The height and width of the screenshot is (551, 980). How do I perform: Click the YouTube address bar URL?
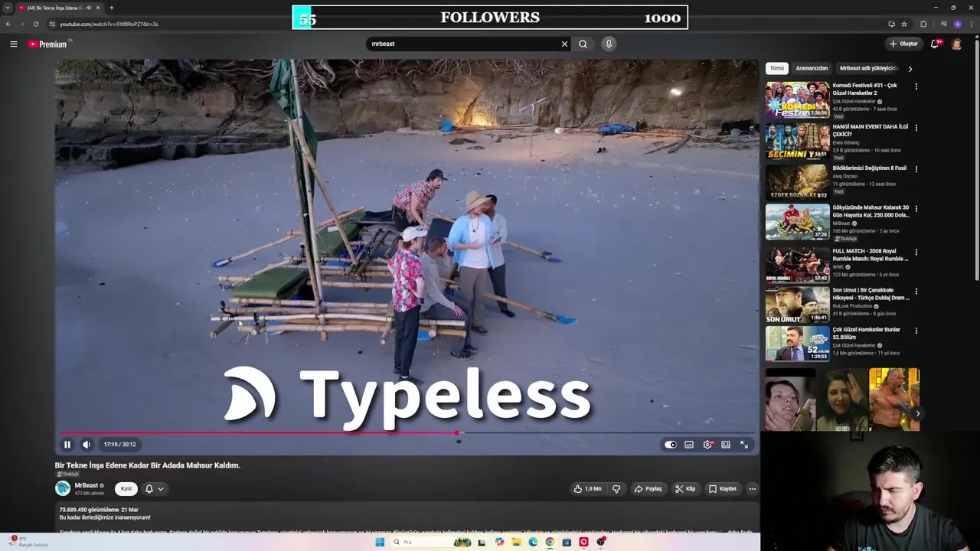(x=109, y=24)
